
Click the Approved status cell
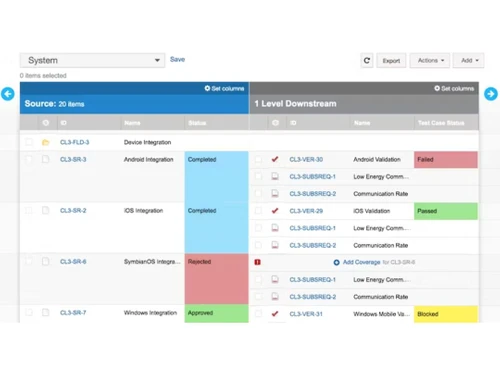(x=217, y=313)
